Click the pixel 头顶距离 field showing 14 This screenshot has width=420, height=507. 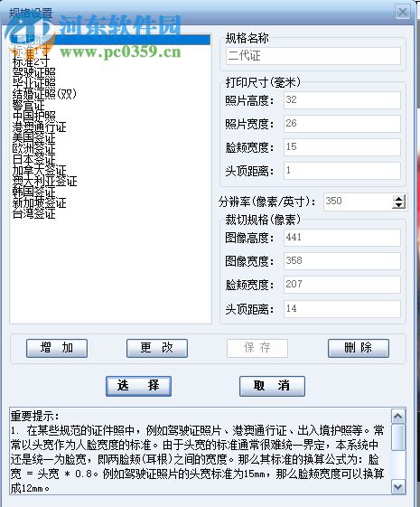342,309
